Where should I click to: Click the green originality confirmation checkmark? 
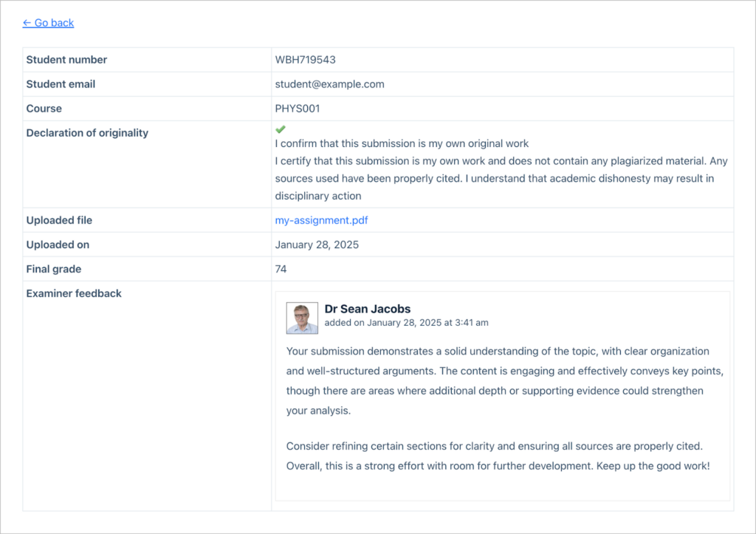280,129
